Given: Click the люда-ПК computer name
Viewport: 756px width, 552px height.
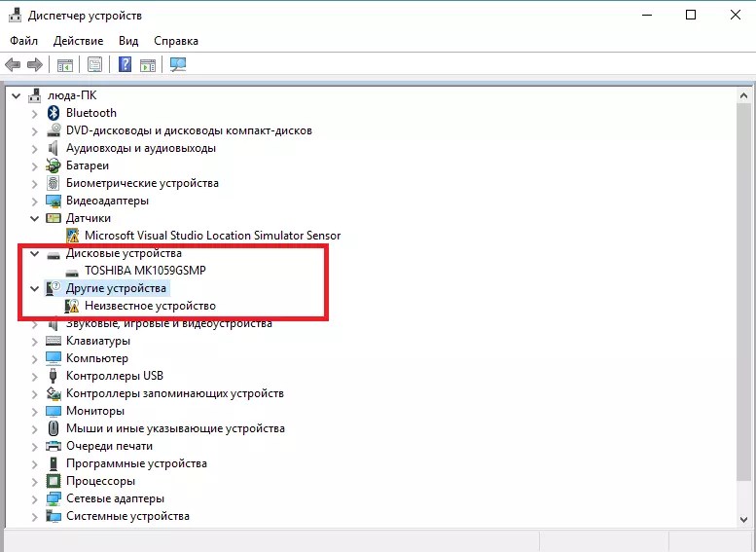Looking at the screenshot, I should (72, 95).
